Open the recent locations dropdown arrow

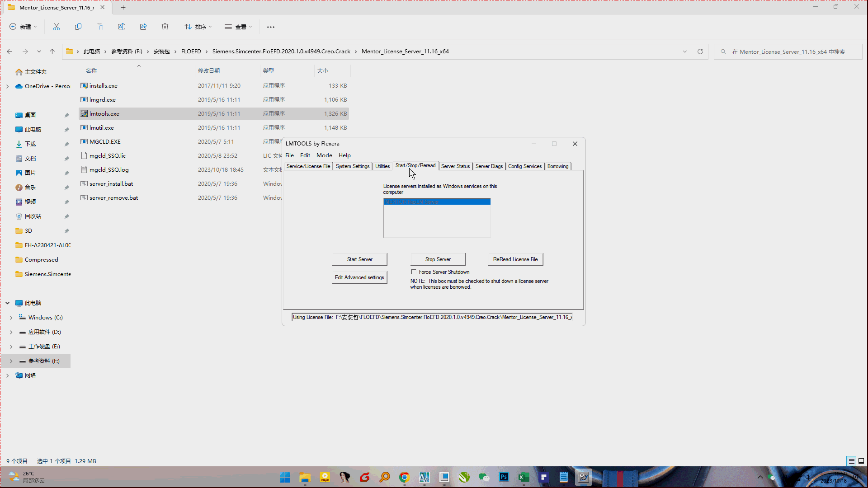tap(39, 52)
